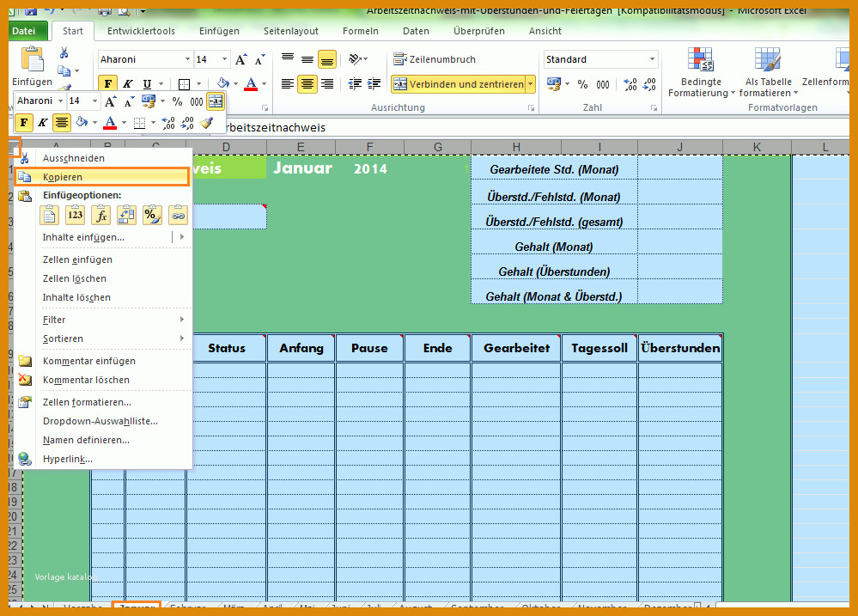The image size is (858, 616).
Task: Click the large Einfügen paste icon in ribbon
Action: click(33, 59)
